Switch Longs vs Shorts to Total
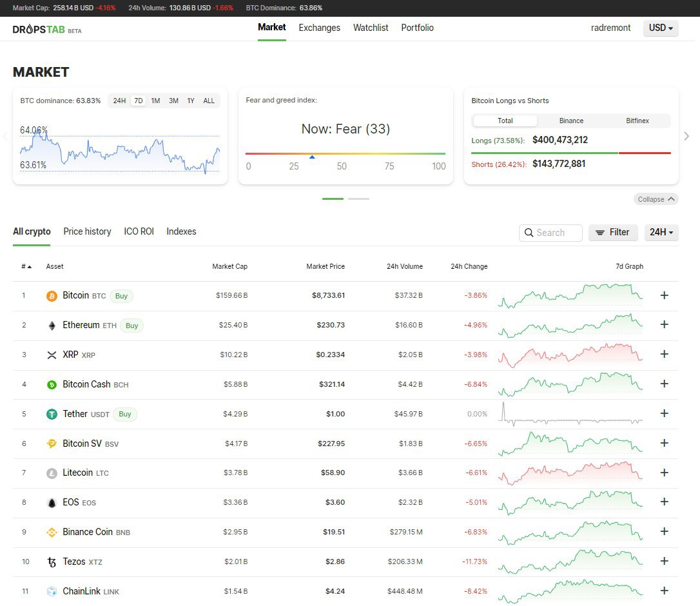 tap(505, 121)
